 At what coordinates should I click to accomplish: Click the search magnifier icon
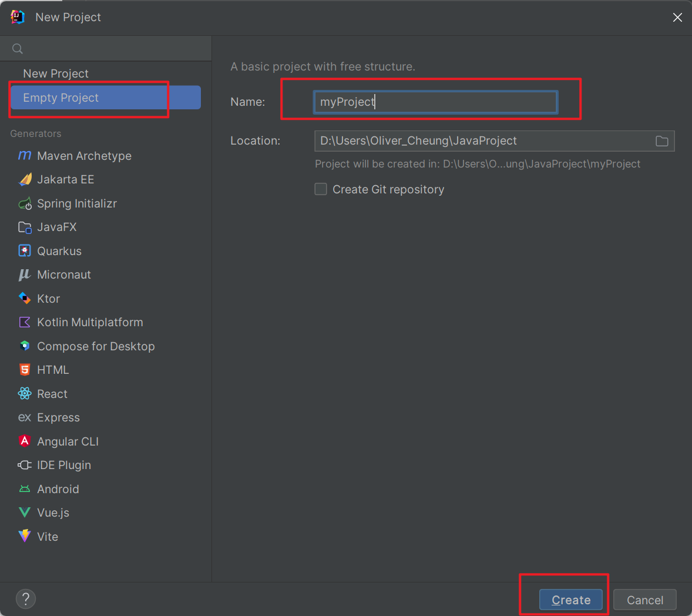coord(17,49)
